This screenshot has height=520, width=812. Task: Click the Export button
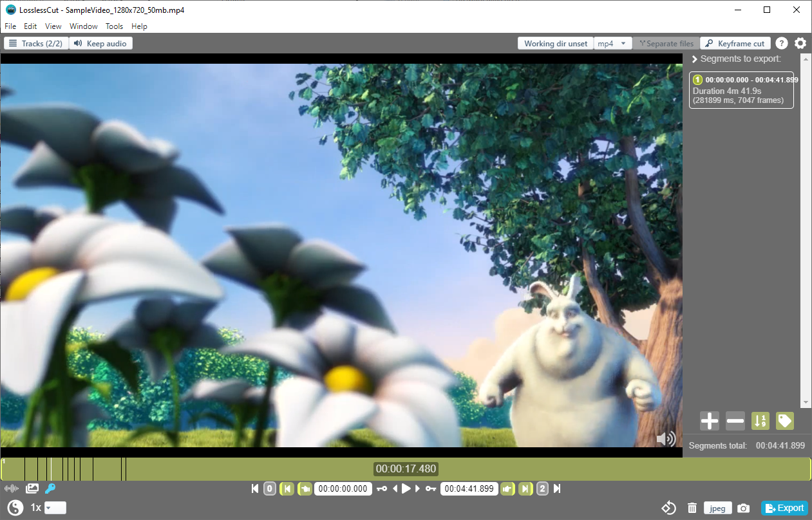pos(784,508)
